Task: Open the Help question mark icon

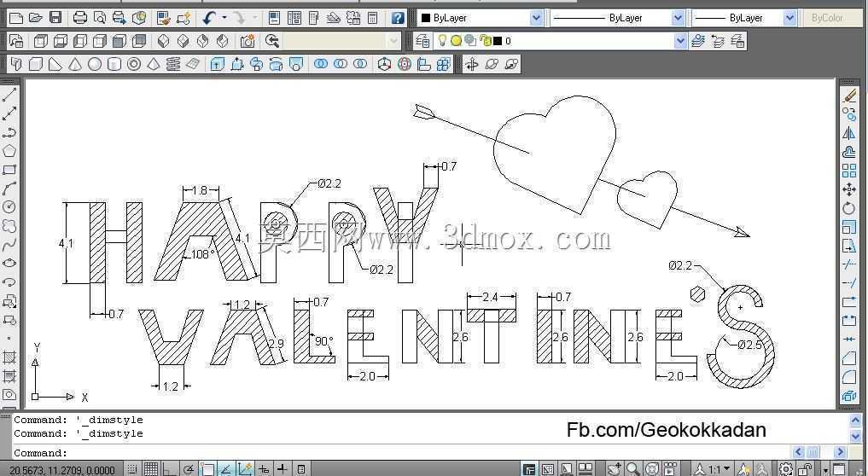Action: tap(398, 18)
